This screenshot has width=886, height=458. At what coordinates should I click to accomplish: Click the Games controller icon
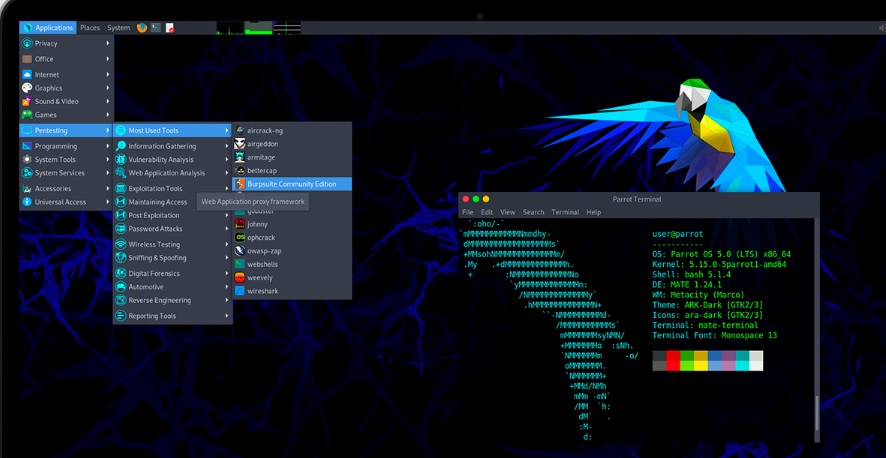point(27,115)
